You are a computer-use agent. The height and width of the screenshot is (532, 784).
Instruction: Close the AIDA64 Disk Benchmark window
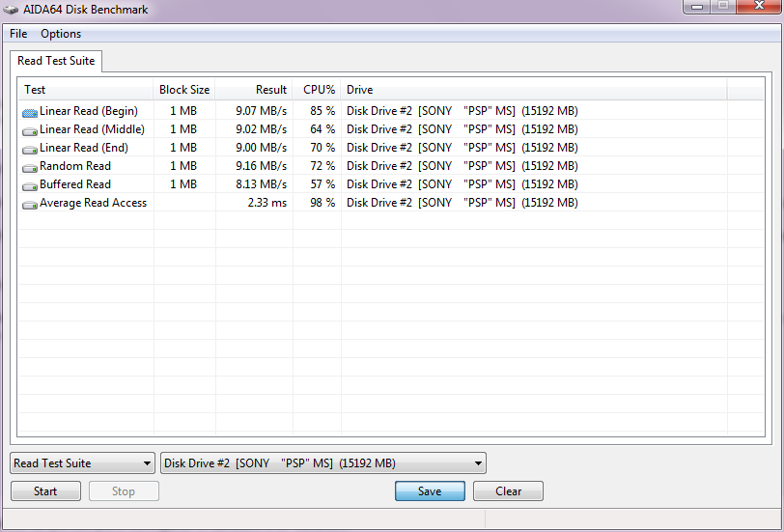[759, 7]
